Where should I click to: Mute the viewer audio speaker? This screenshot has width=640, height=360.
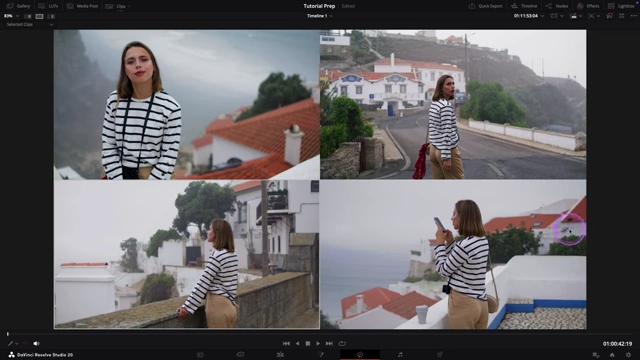[x=36, y=344]
